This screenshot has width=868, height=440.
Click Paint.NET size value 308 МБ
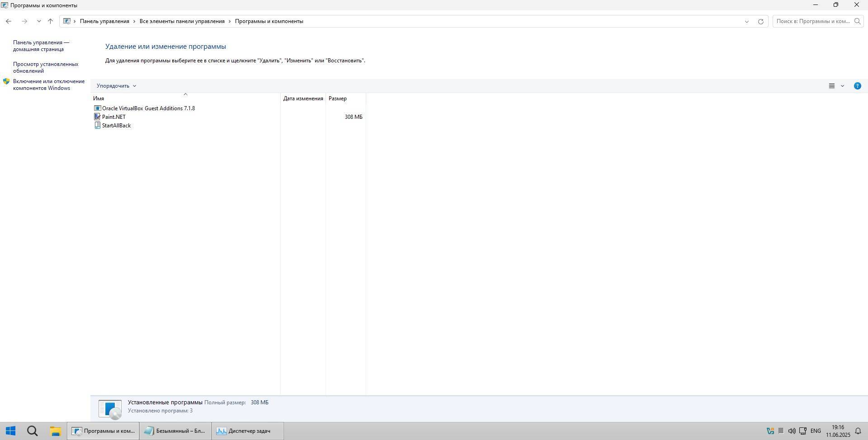(354, 117)
